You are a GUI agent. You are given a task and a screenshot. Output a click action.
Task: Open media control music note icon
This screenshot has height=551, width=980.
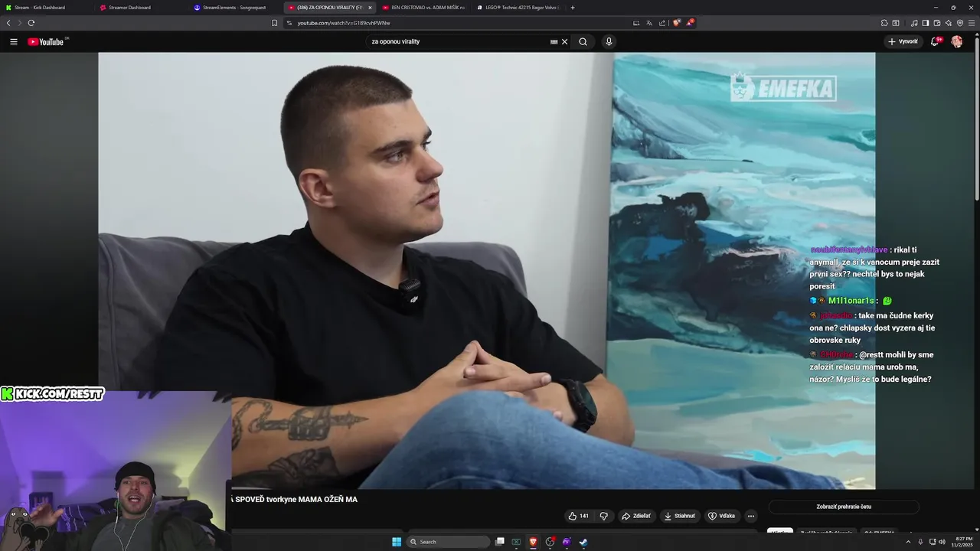point(914,23)
